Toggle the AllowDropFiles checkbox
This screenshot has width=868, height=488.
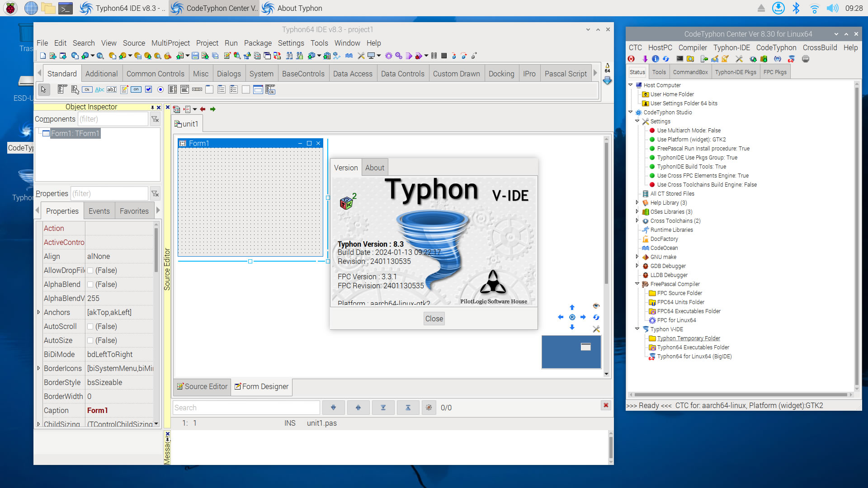90,271
